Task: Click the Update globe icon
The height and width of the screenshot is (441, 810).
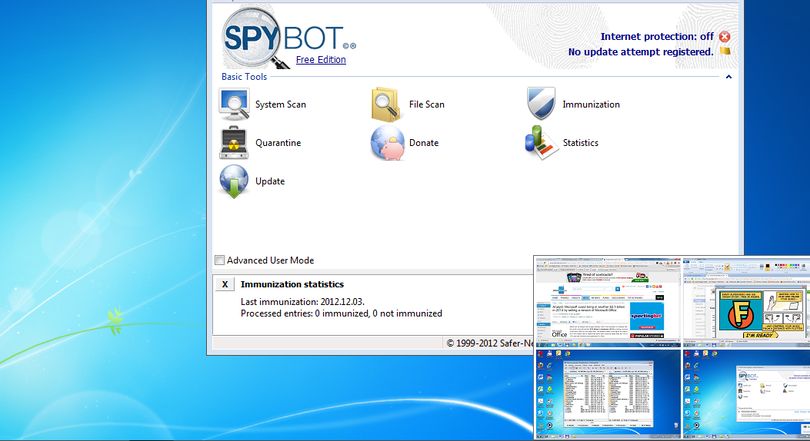Action: pos(233,181)
